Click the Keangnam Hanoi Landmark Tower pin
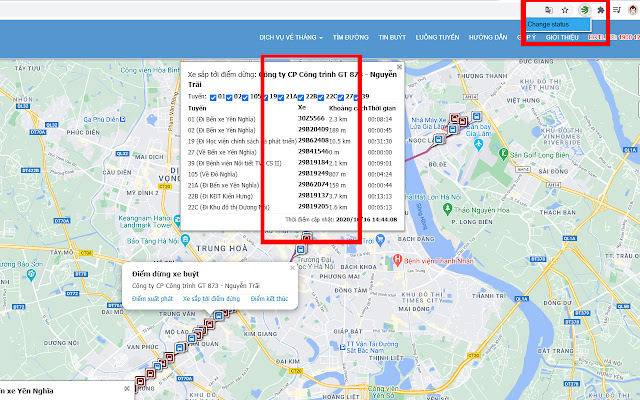Image resolution: width=640 pixels, height=400 pixels. (177, 221)
